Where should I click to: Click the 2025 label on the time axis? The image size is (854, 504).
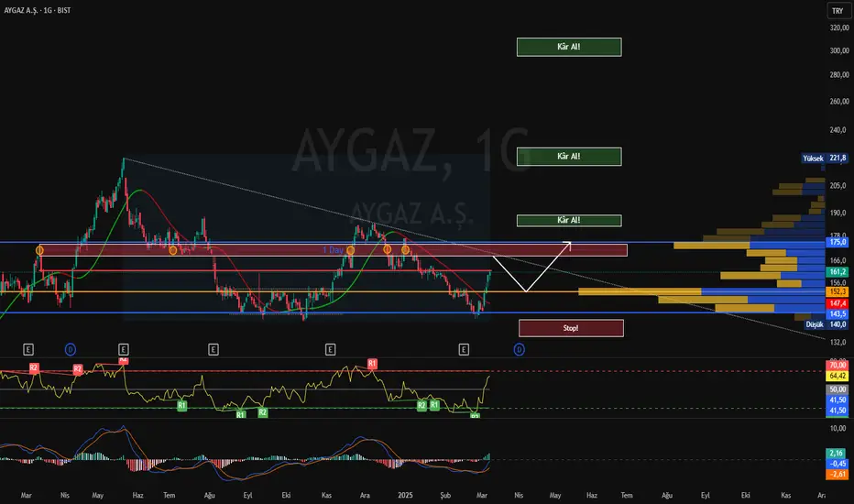pyautogui.click(x=405, y=495)
